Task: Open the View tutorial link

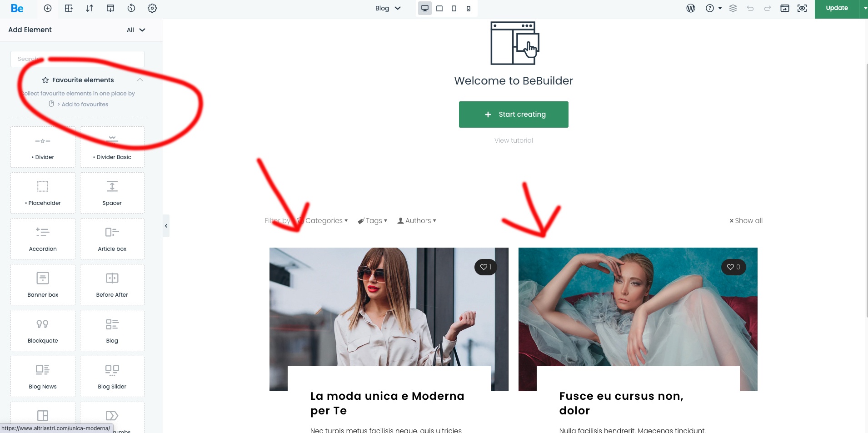Action: point(514,140)
